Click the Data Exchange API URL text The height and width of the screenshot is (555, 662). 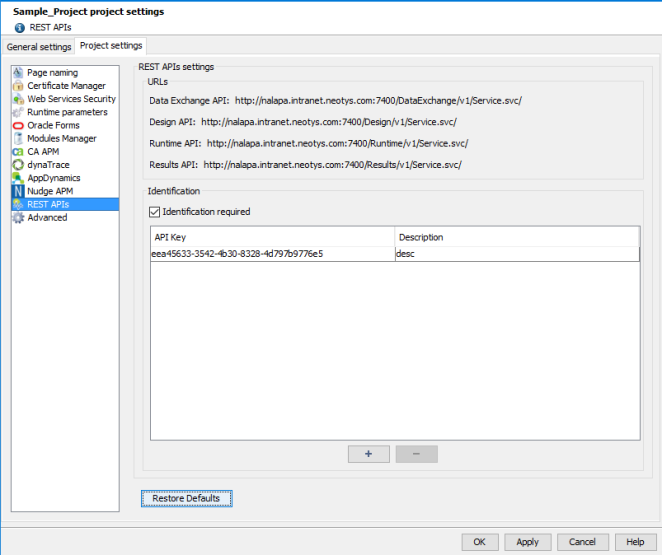(x=378, y=101)
